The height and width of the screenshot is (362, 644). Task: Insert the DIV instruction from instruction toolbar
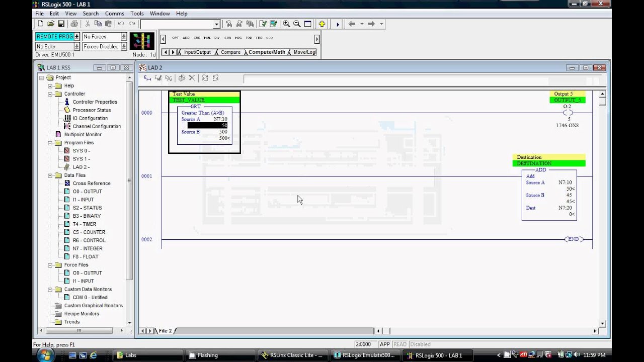(x=217, y=38)
